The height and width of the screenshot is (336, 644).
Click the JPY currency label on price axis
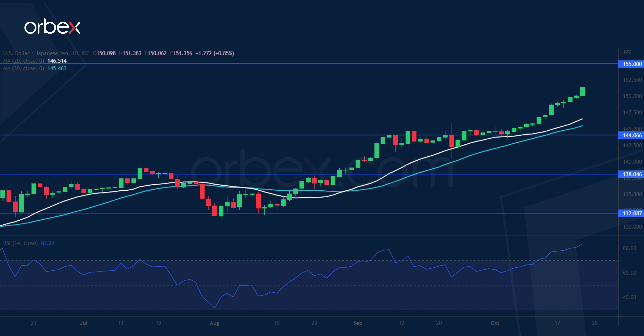626,52
